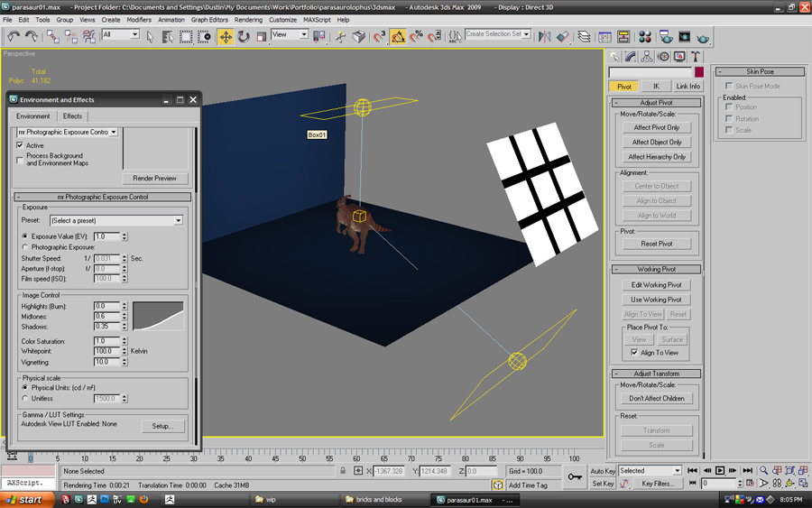Toggle the Percent Snap icon

(416, 36)
